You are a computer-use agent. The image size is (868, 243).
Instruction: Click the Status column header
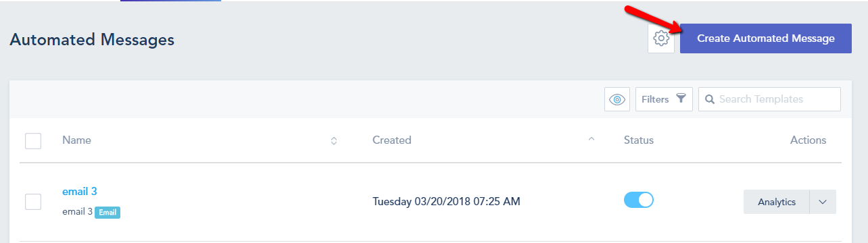pos(639,140)
